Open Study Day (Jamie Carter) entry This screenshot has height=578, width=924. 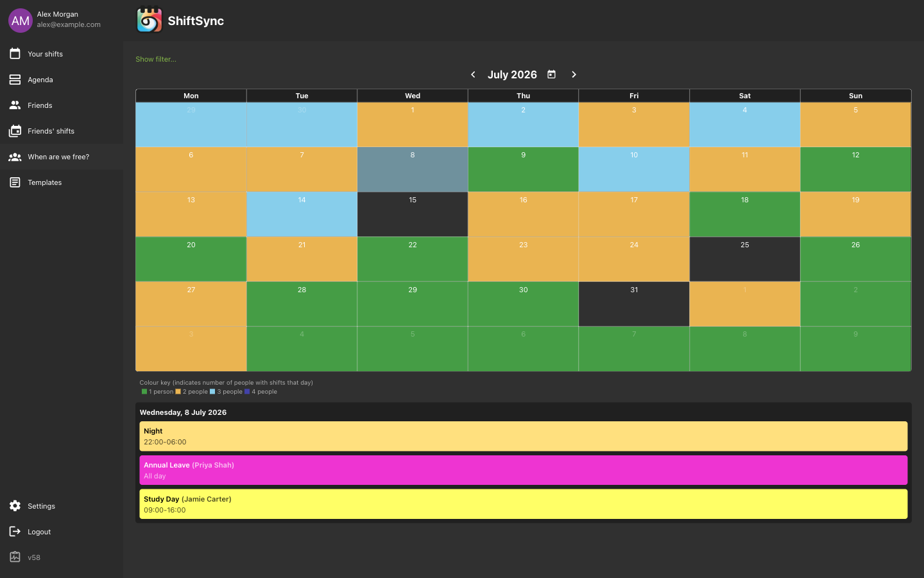(523, 504)
